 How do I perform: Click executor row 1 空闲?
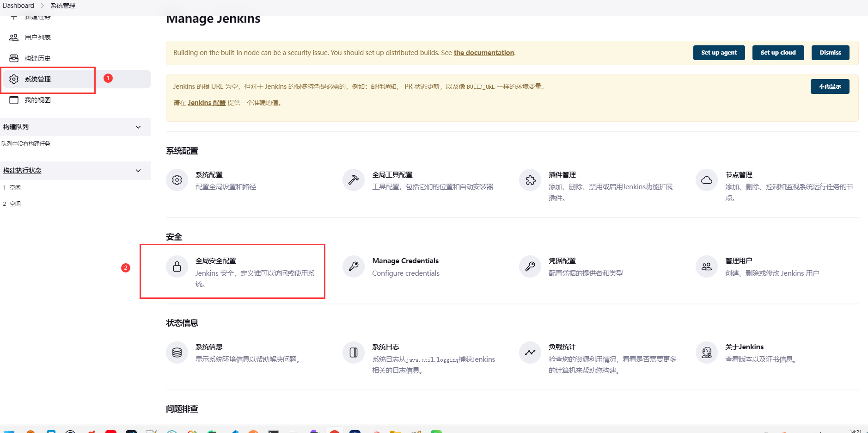coord(75,188)
